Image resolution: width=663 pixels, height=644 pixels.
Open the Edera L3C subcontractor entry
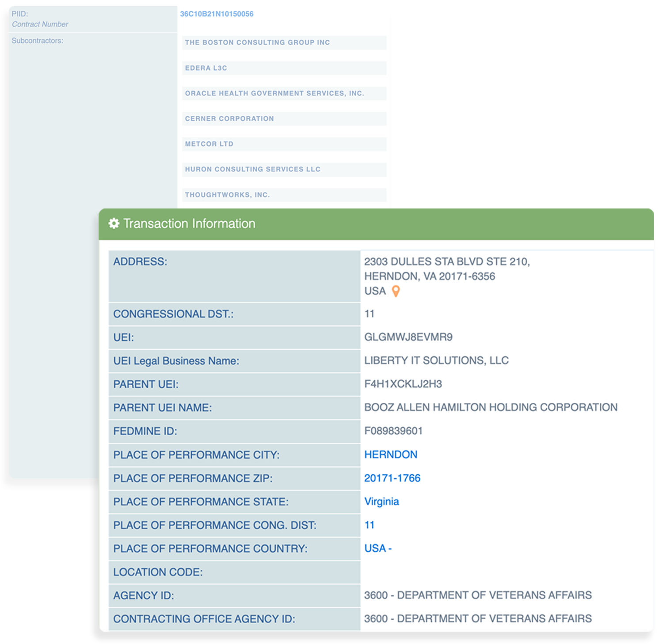click(206, 68)
